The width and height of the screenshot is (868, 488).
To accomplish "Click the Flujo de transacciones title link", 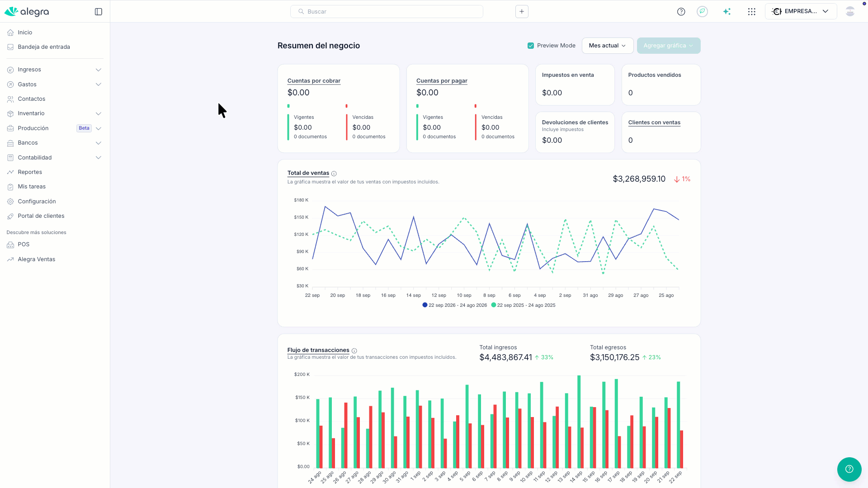I will click(x=318, y=350).
